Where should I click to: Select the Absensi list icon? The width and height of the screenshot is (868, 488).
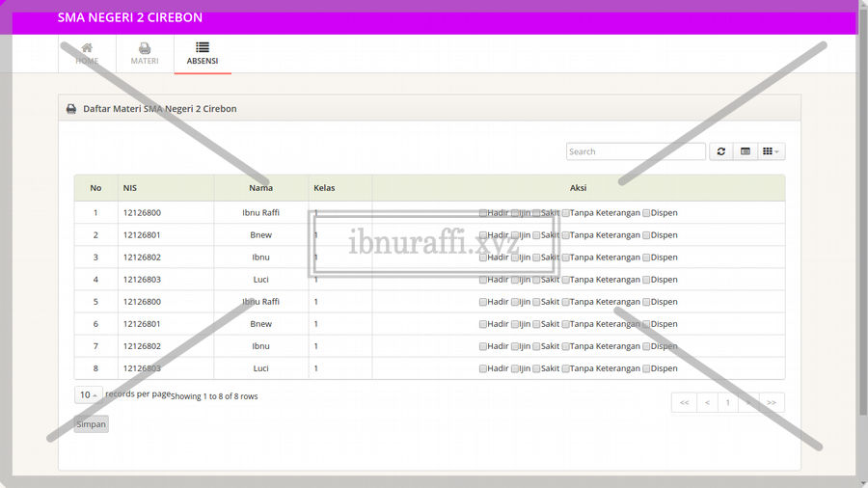[203, 47]
